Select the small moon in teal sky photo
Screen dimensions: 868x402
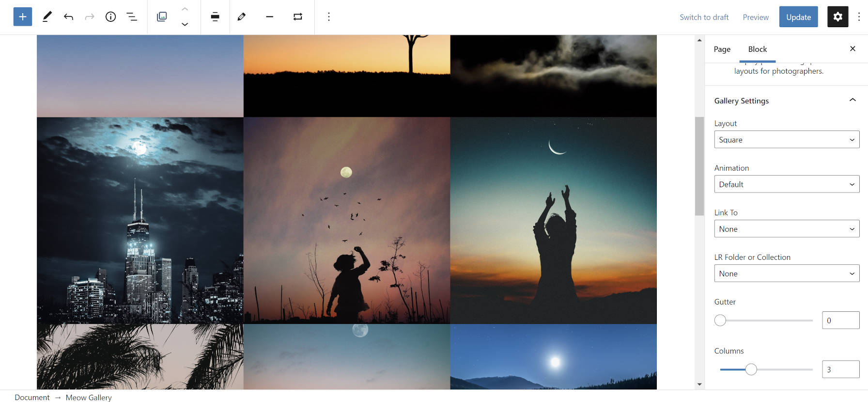pos(347,357)
